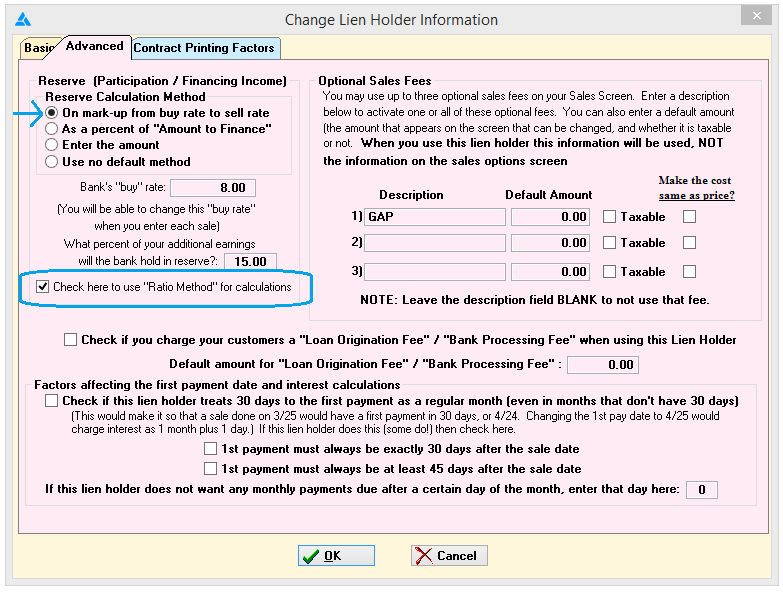Click the payment cutoff day of month field

(702, 490)
